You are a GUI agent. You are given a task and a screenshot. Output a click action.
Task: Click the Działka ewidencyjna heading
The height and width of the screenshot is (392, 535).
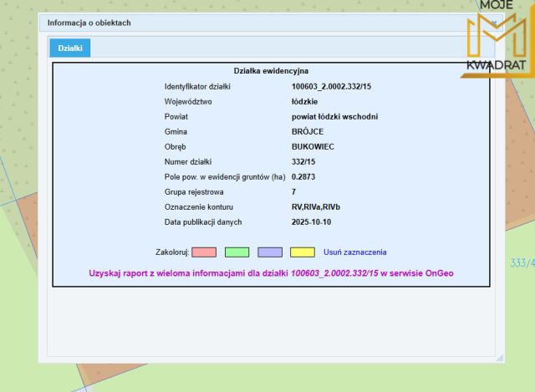pyautogui.click(x=271, y=71)
